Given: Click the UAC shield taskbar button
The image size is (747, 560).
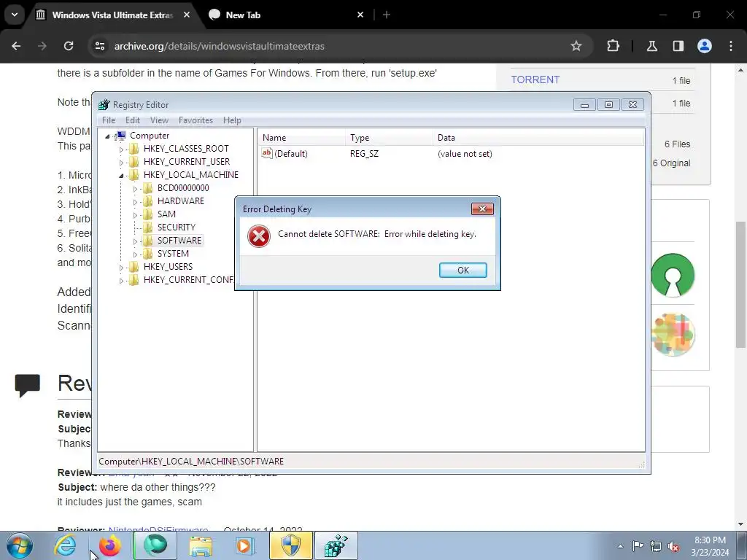Looking at the screenshot, I should [290, 545].
